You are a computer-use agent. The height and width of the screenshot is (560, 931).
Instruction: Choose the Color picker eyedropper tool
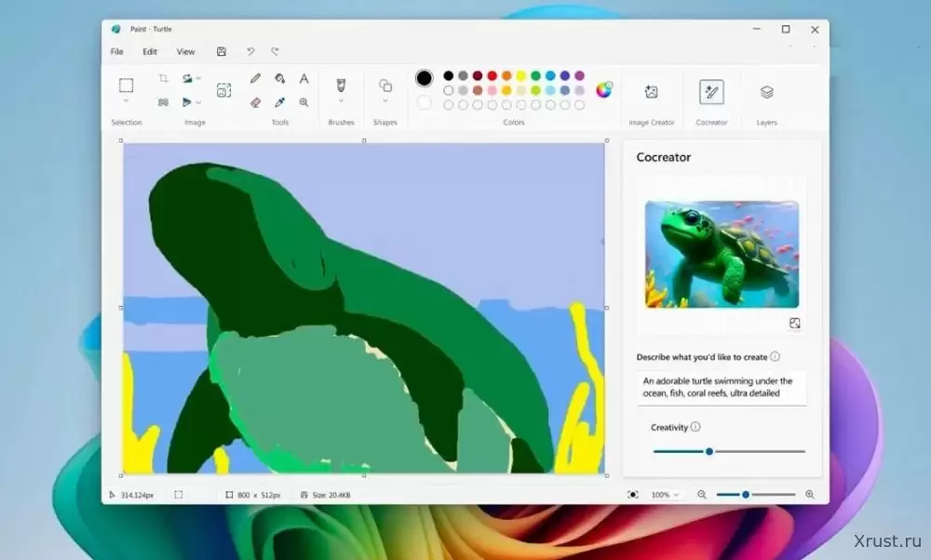point(279,102)
